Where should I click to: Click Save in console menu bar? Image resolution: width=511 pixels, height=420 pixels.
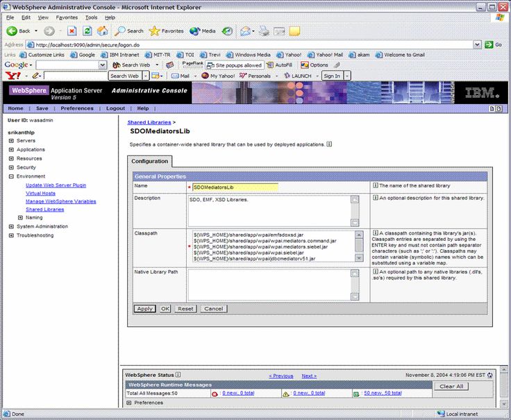point(42,108)
